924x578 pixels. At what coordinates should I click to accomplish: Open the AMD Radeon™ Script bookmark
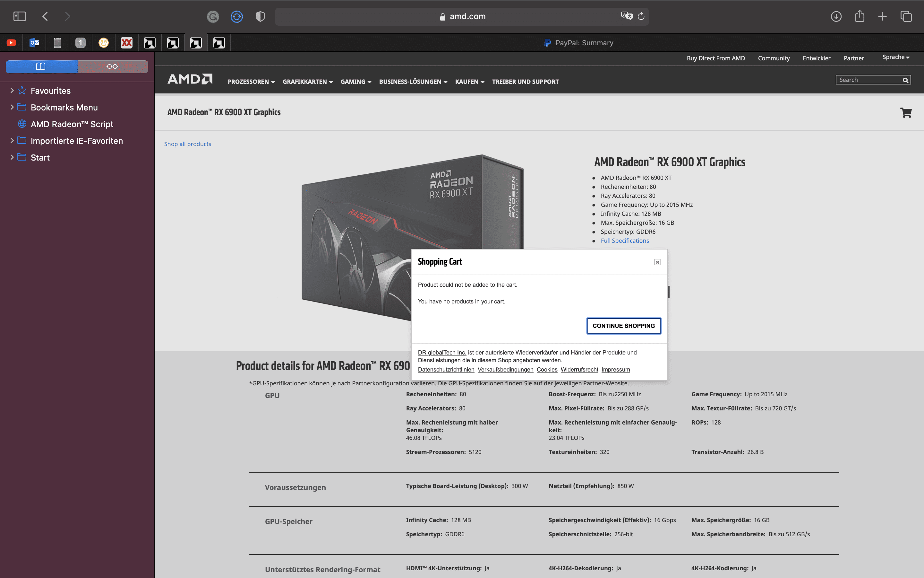tap(72, 124)
